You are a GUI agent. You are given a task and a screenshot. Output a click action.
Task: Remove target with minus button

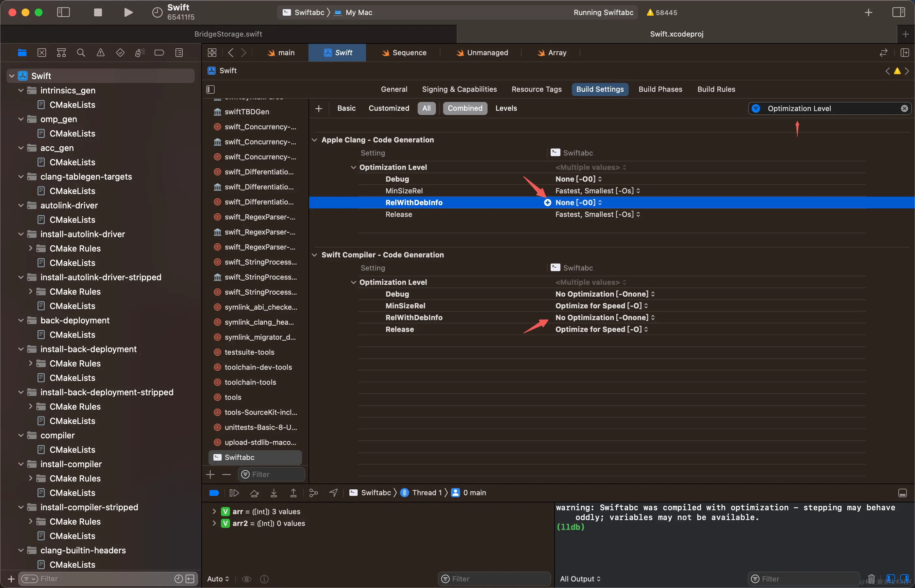pos(226,475)
